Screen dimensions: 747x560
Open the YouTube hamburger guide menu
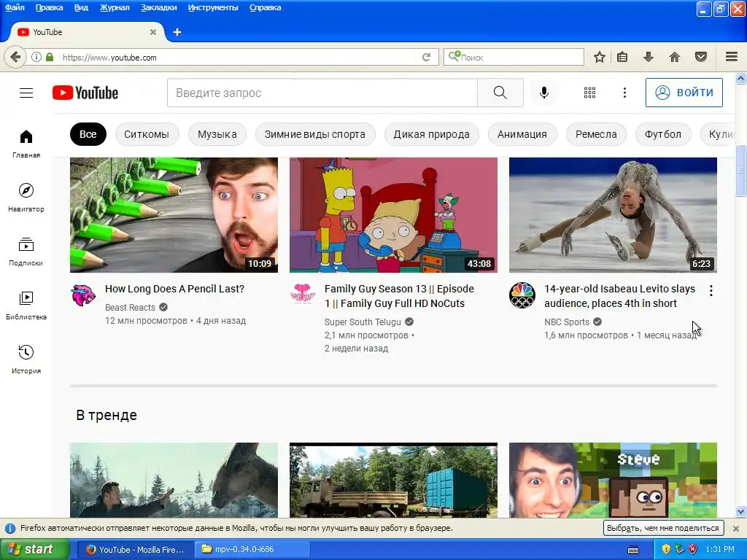26,93
